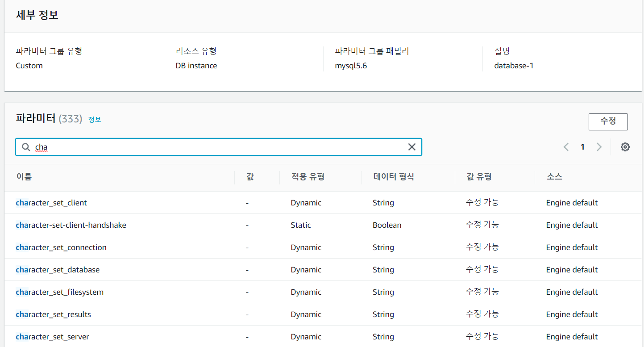The image size is (644, 347).
Task: Click the search magnifier icon
Action: pos(26,147)
